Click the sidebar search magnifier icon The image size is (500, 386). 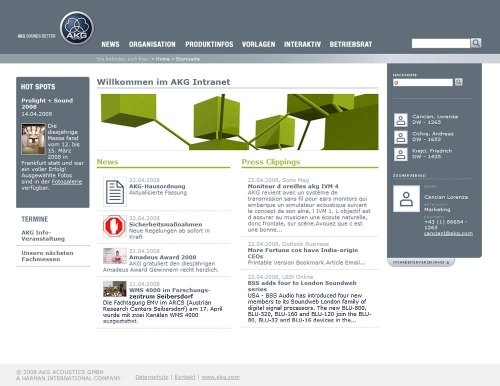[x=459, y=82]
